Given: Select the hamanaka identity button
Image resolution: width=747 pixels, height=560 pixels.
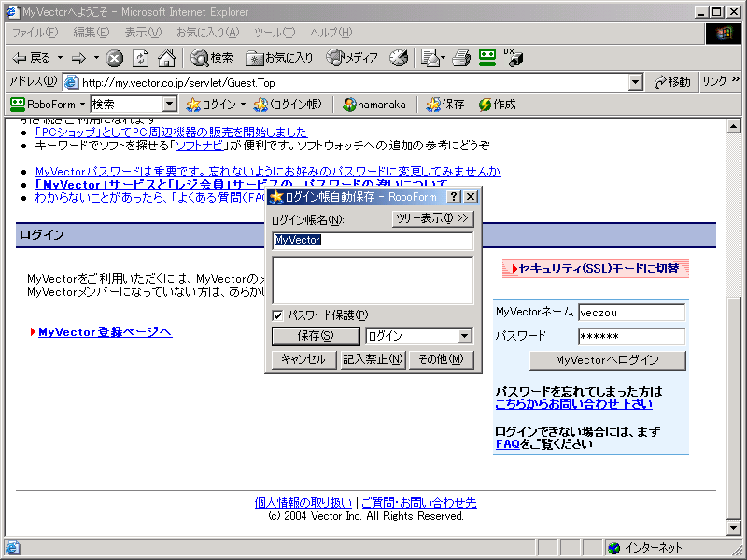Looking at the screenshot, I should point(374,105).
